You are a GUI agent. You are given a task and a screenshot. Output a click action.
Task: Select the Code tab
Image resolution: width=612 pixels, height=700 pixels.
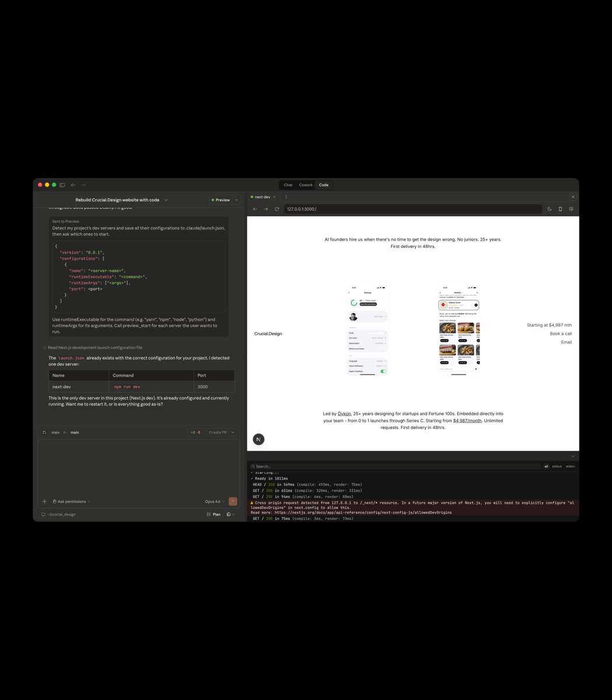click(323, 185)
